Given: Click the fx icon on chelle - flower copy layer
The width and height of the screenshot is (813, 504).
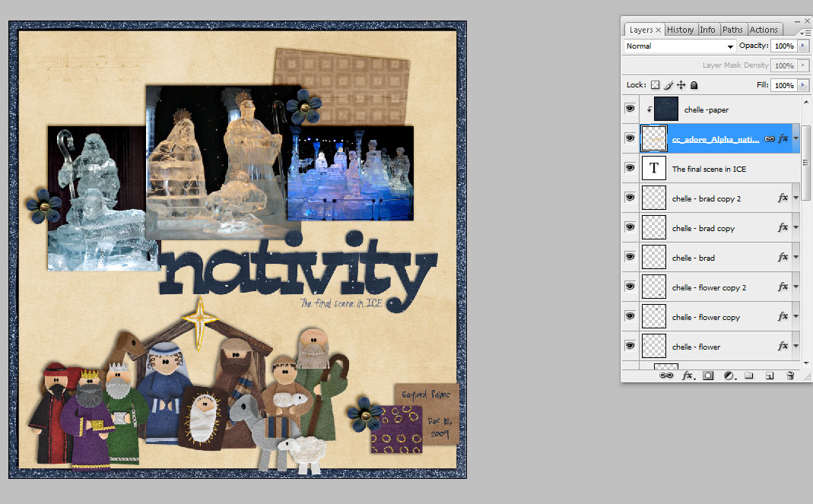Looking at the screenshot, I should click(783, 315).
